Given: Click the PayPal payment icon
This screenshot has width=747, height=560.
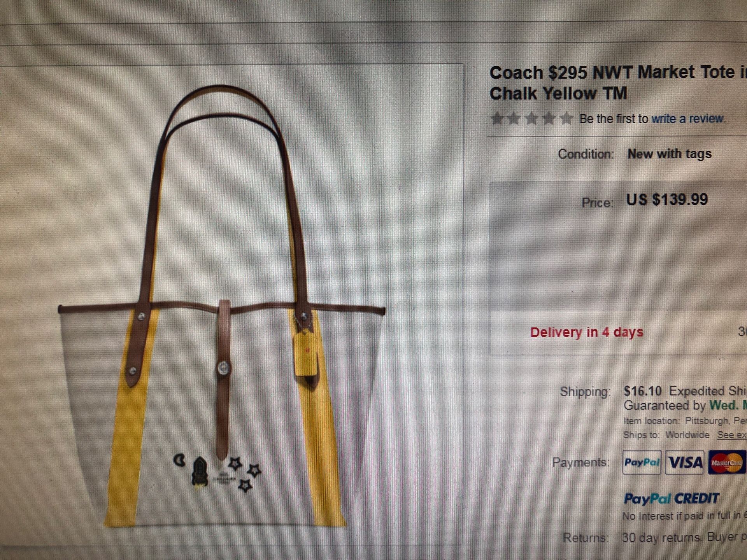Looking at the screenshot, I should click(642, 462).
